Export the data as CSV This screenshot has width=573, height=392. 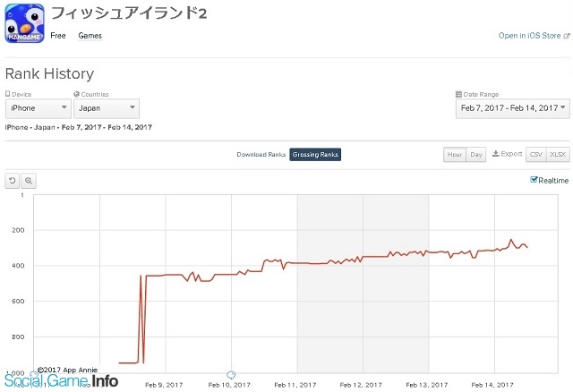pos(536,155)
